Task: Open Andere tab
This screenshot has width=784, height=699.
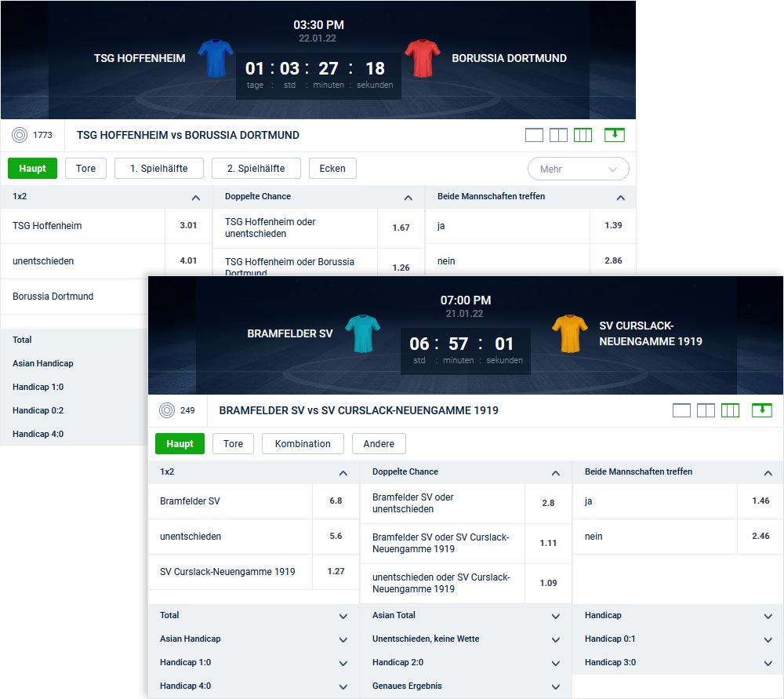Action: (x=379, y=444)
